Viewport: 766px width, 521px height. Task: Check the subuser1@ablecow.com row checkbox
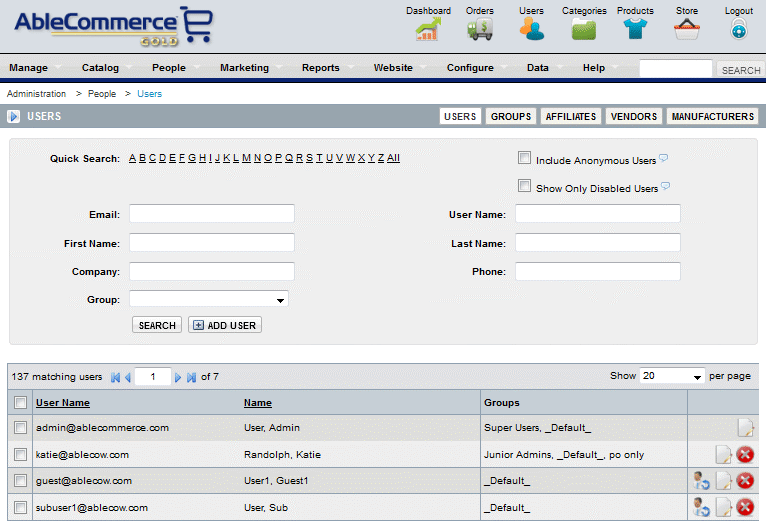[x=21, y=508]
